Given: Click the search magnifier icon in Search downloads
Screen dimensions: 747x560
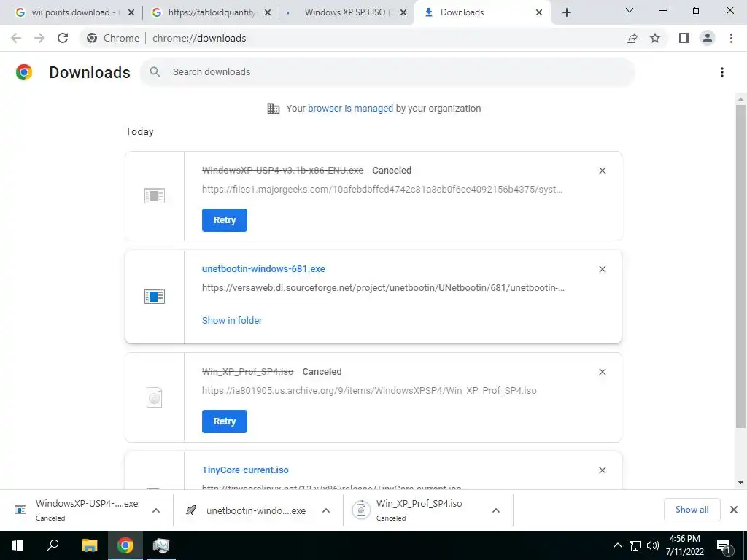Looking at the screenshot, I should 155,72.
